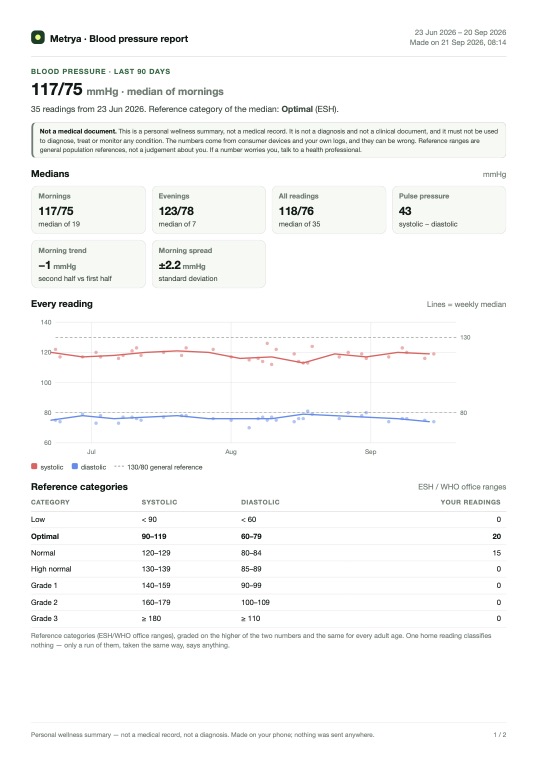Click the 'Low' category row label
The height and width of the screenshot is (760, 537).
point(38,520)
